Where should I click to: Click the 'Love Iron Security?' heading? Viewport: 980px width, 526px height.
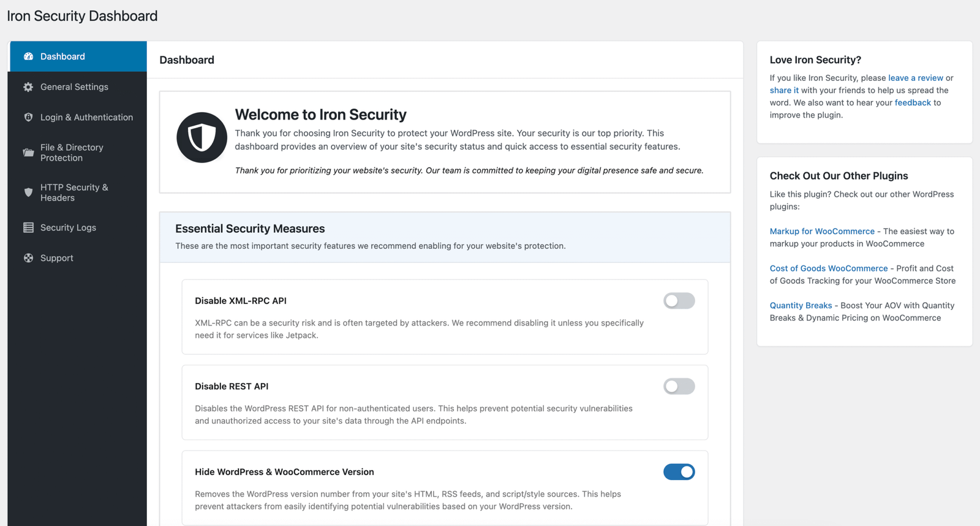tap(815, 59)
